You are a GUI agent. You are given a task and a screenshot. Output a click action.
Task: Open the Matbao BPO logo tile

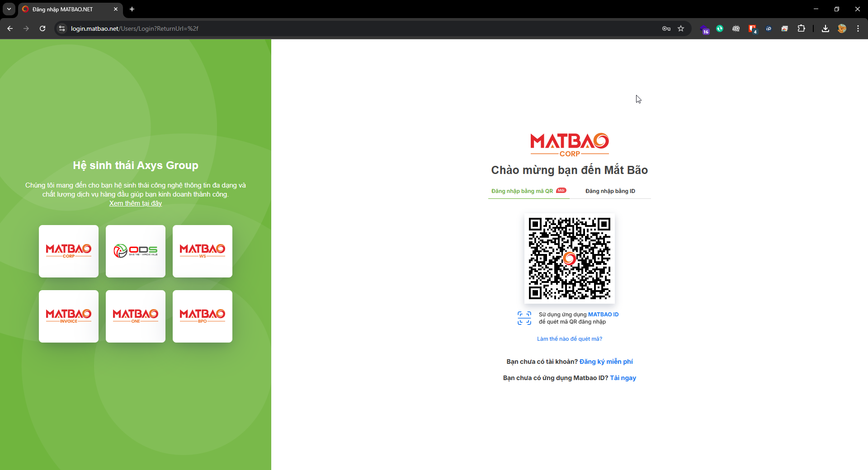(203, 316)
